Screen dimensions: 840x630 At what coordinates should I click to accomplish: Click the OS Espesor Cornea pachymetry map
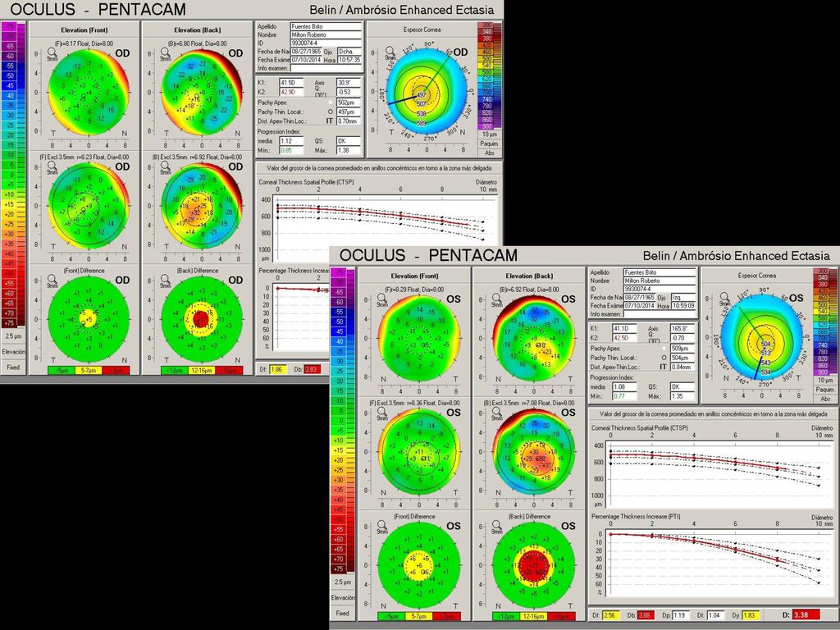[762, 338]
